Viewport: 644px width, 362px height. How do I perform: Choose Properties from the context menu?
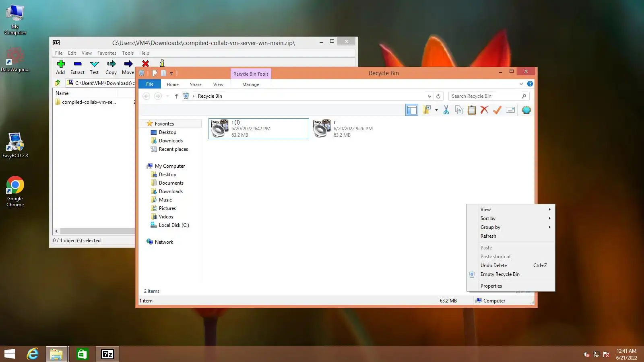point(511,286)
